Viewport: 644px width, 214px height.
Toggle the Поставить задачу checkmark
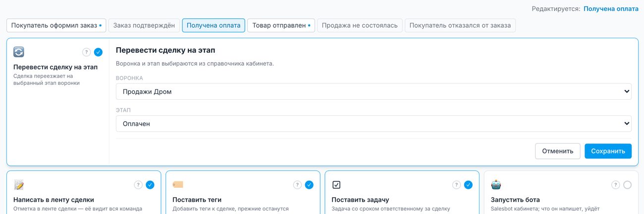tap(469, 185)
